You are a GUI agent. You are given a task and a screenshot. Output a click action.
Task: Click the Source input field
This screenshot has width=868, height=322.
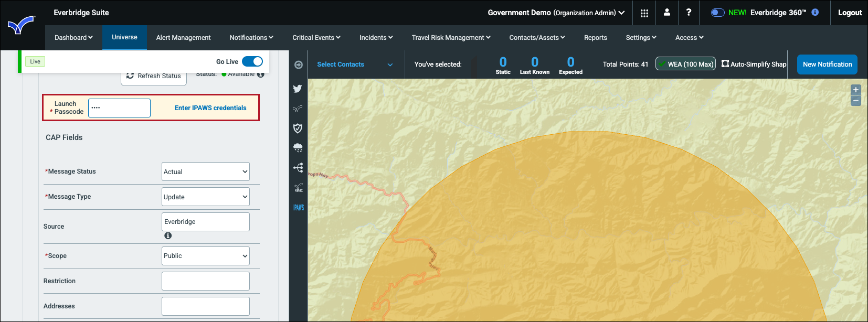pyautogui.click(x=206, y=222)
